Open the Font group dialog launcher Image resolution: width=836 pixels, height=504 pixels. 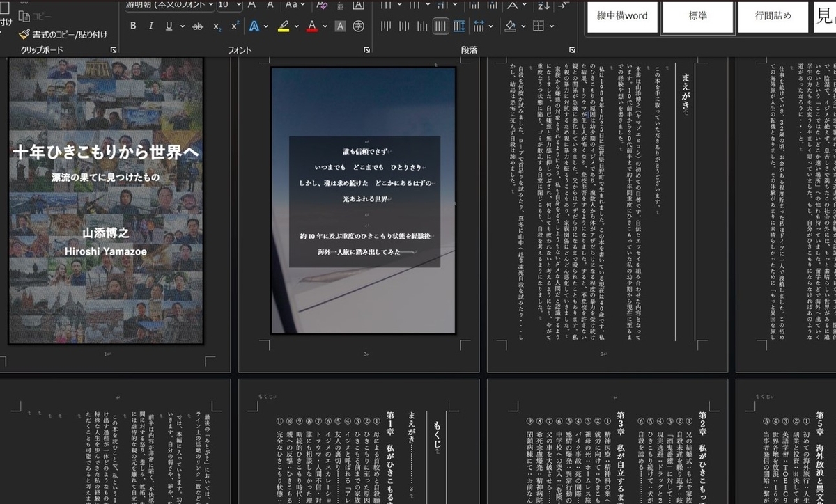[x=367, y=51]
